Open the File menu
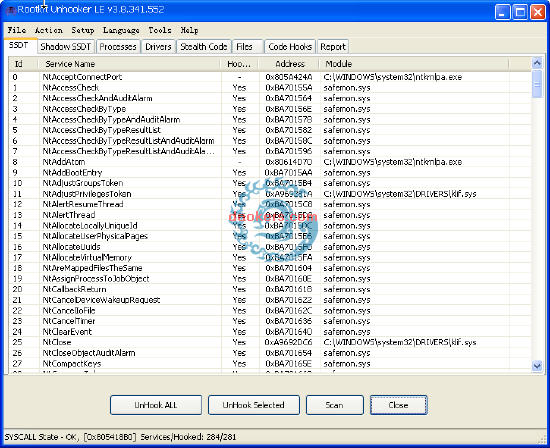 coord(17,30)
